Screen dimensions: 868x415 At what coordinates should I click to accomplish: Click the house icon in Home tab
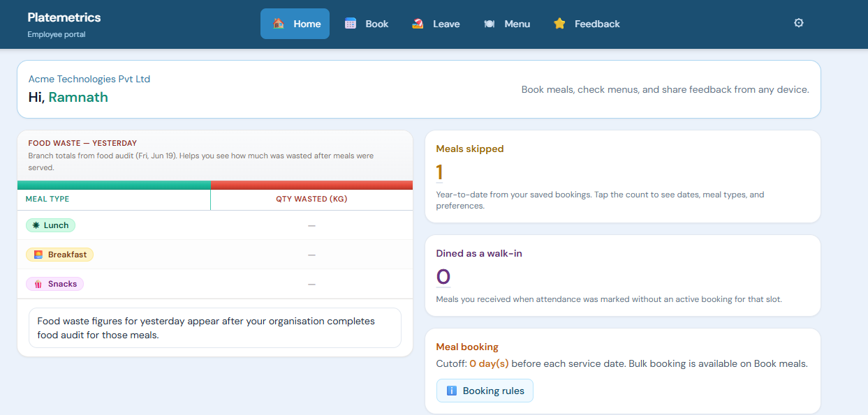pyautogui.click(x=279, y=24)
